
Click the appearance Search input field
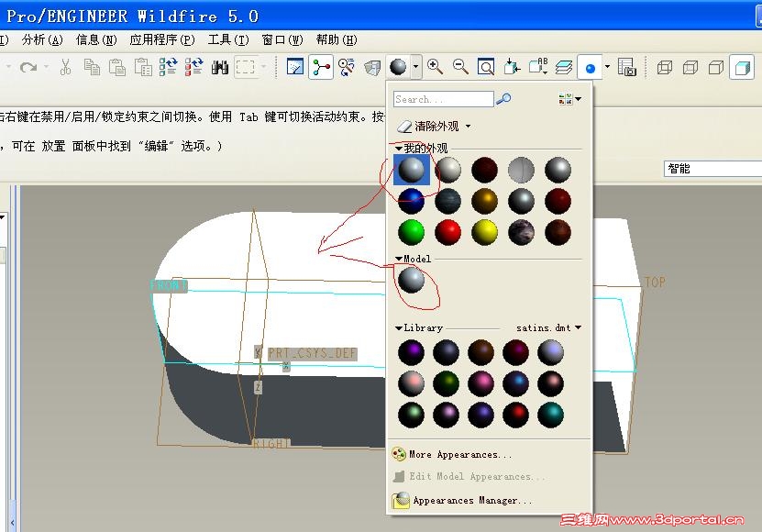443,99
